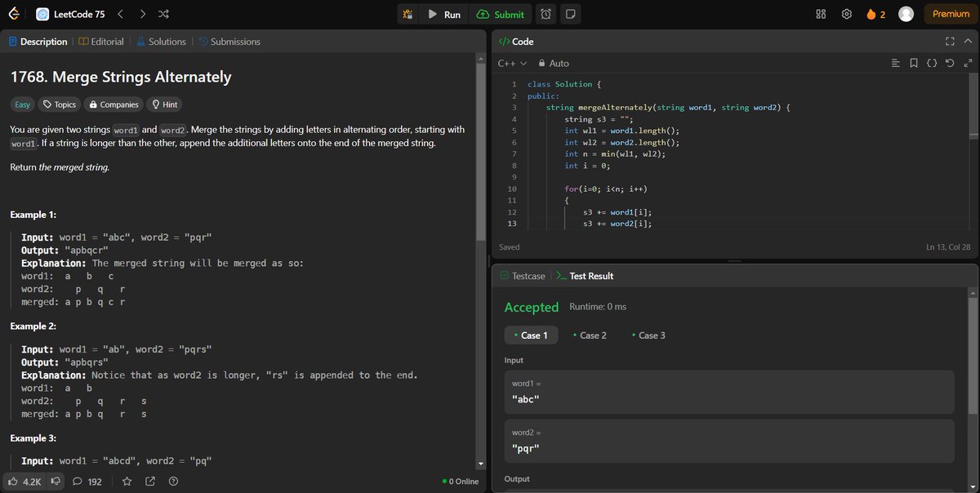
Task: Select Case 2 in Test Result
Action: 590,335
